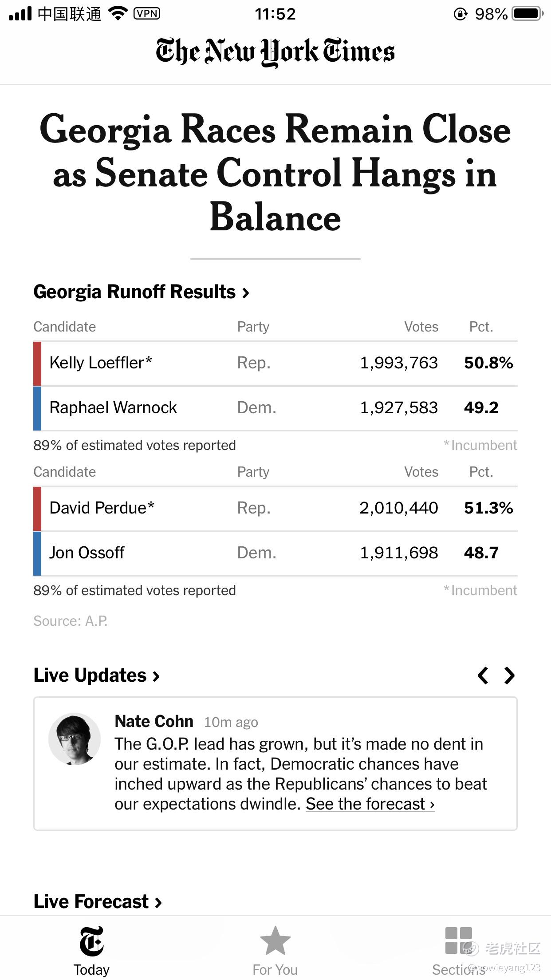Open Georgia Runoff Results page
Screen dimensions: 551x980
(x=141, y=292)
